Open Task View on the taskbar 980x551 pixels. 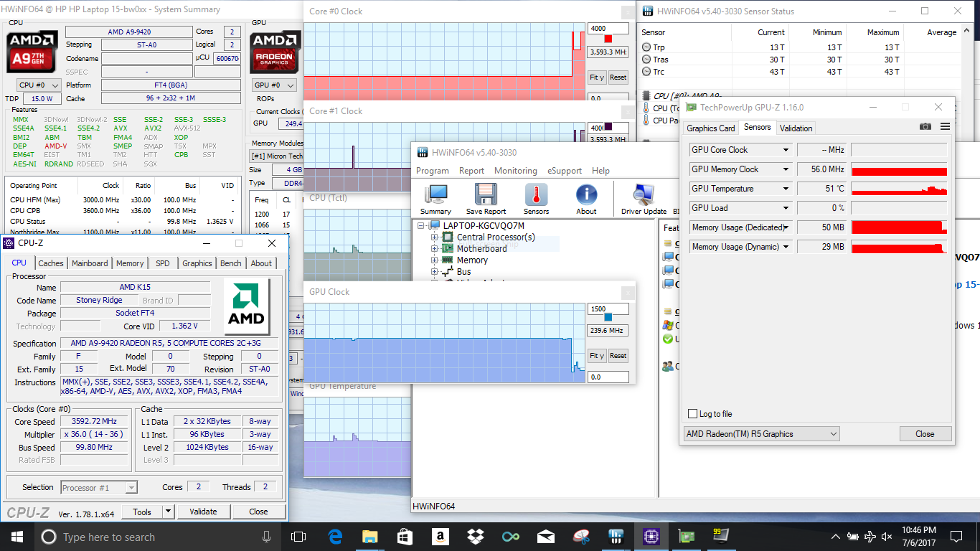(x=298, y=537)
